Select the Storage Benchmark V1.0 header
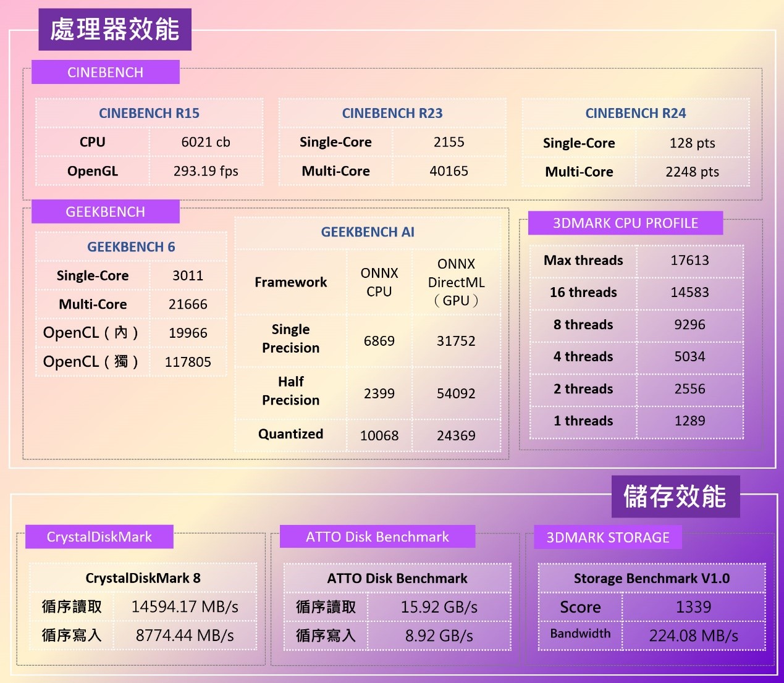This screenshot has width=784, height=683. click(652, 578)
